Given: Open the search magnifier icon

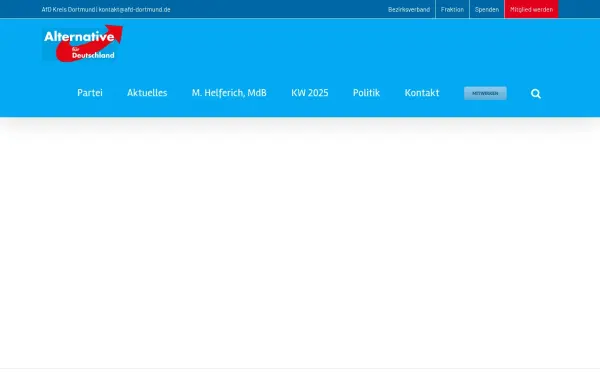Looking at the screenshot, I should click(x=536, y=94).
